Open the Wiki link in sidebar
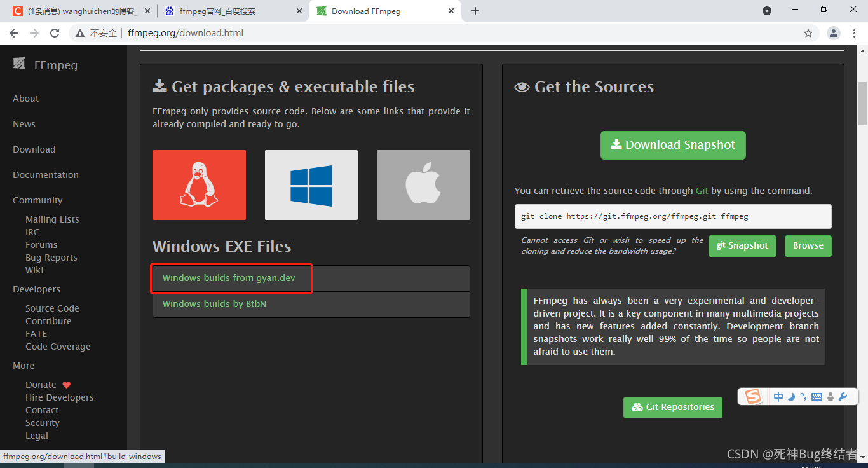Viewport: 868px width, 468px height. [x=34, y=270]
